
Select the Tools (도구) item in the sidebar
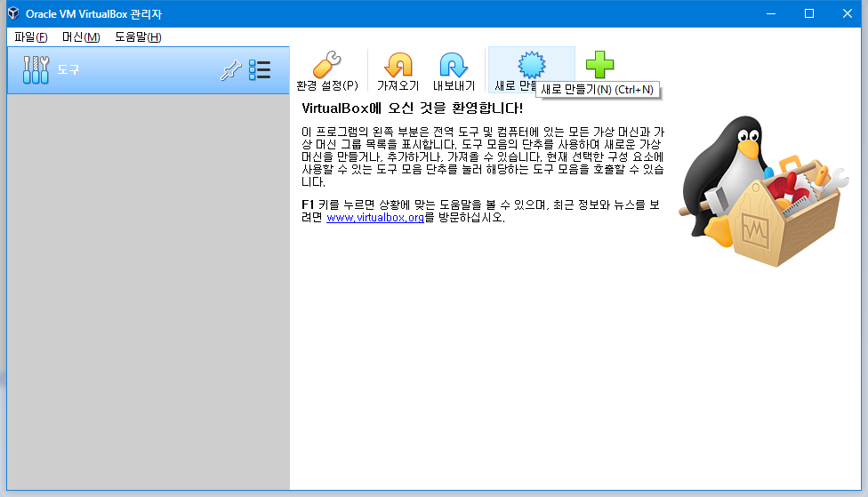coord(149,70)
